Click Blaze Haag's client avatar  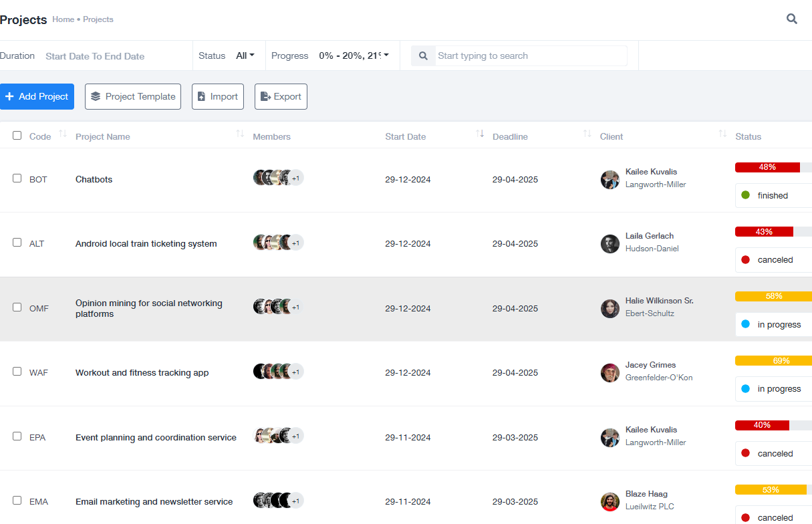coord(610,502)
